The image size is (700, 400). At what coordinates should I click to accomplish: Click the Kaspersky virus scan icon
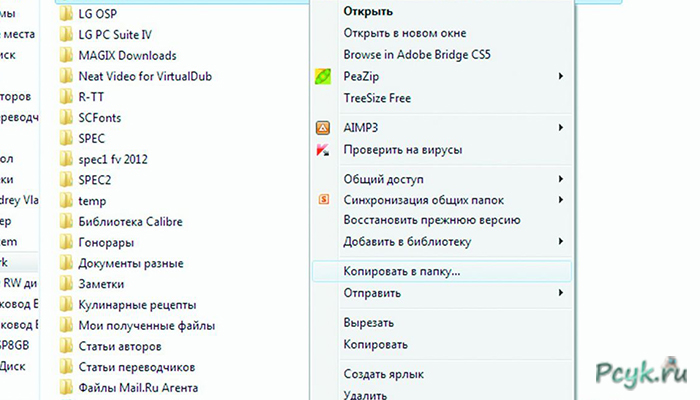click(323, 150)
